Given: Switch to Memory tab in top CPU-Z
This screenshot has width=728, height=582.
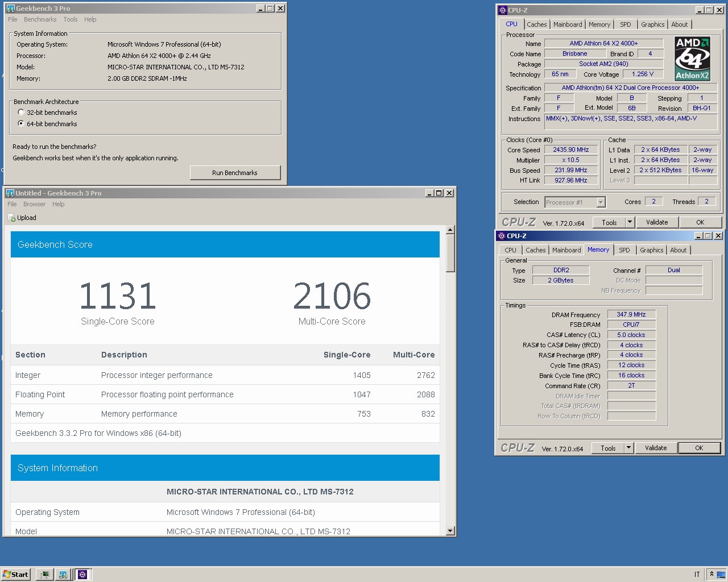Looking at the screenshot, I should coord(599,24).
